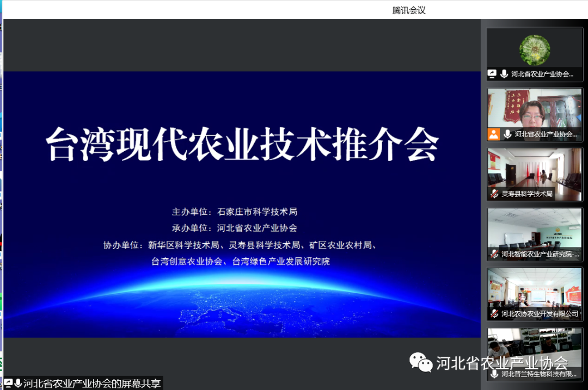588x390 pixels.
Task: Click muted microphone icon for 灵寿县科学技术局
Action: pyautogui.click(x=494, y=194)
